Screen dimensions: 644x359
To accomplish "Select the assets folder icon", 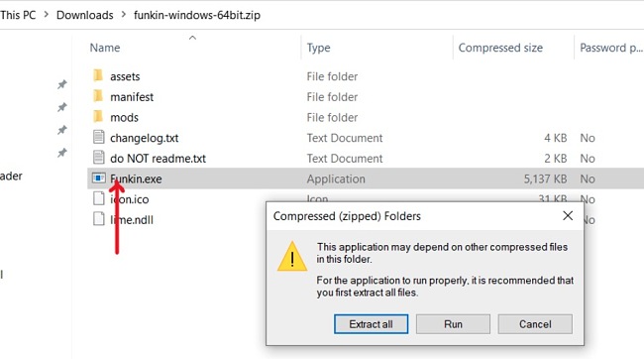I will [x=98, y=75].
